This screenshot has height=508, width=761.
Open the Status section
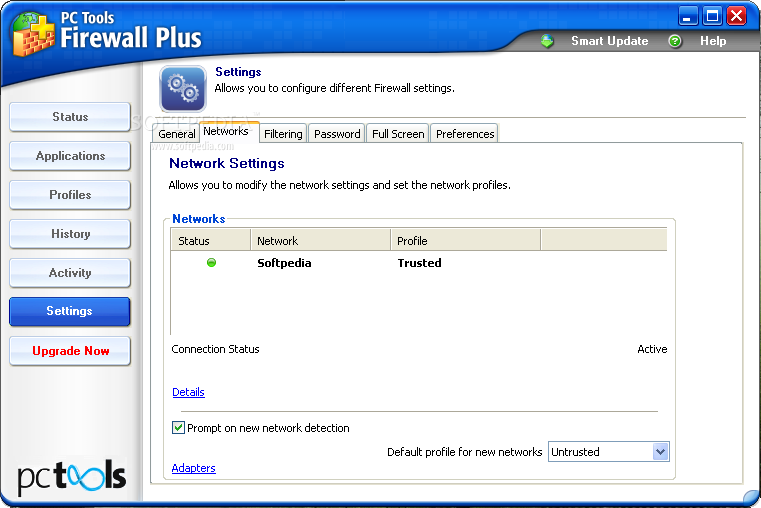[x=70, y=117]
